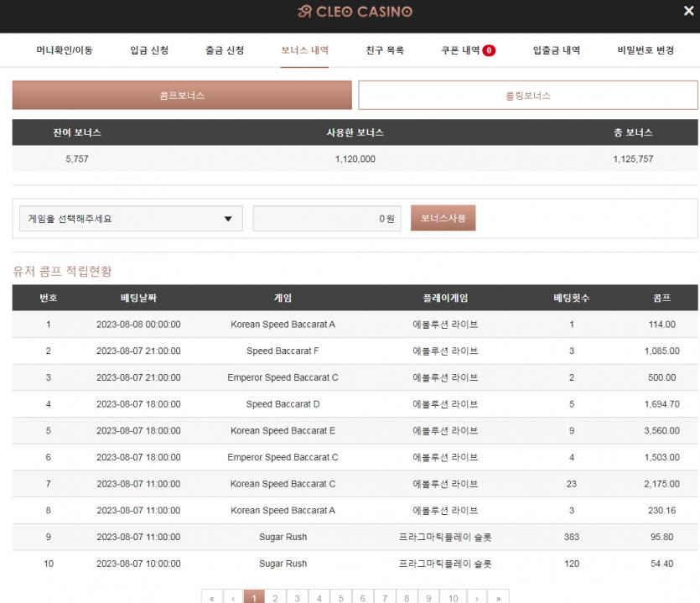The height and width of the screenshot is (603, 700).
Task: Open pagination page 10
Action: [454, 598]
